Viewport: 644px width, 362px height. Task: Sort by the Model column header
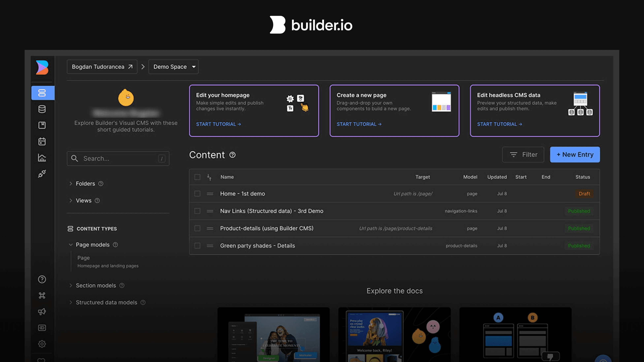pos(470,177)
